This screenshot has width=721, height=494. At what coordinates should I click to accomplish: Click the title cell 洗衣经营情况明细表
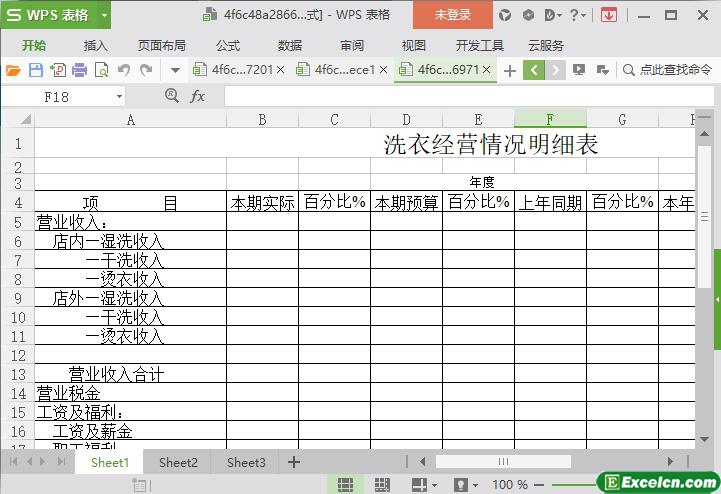tap(490, 144)
